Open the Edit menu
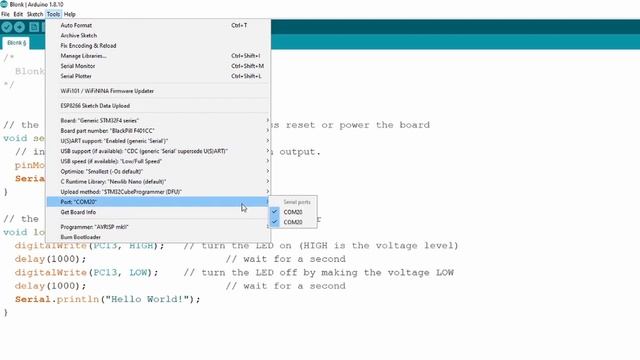The height and width of the screenshot is (360, 640). click(x=18, y=14)
